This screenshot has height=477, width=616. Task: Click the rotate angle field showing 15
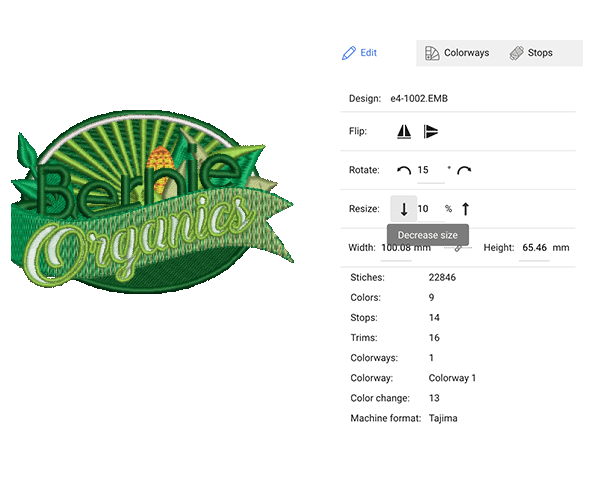coord(430,171)
